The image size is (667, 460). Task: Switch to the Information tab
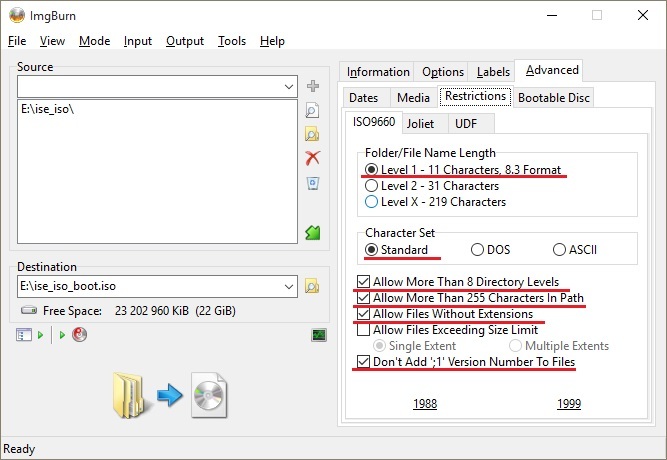378,72
